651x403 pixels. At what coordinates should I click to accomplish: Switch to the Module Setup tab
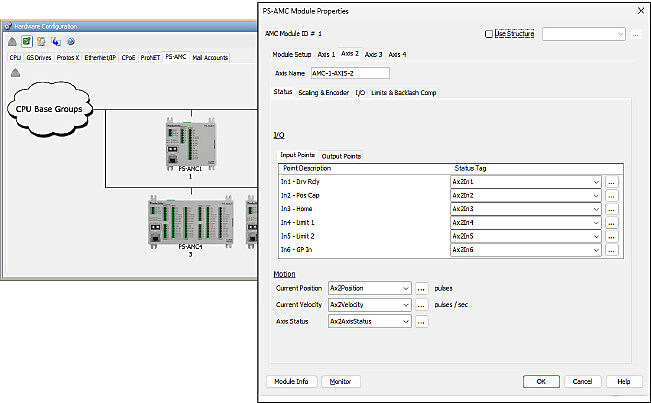(x=291, y=54)
